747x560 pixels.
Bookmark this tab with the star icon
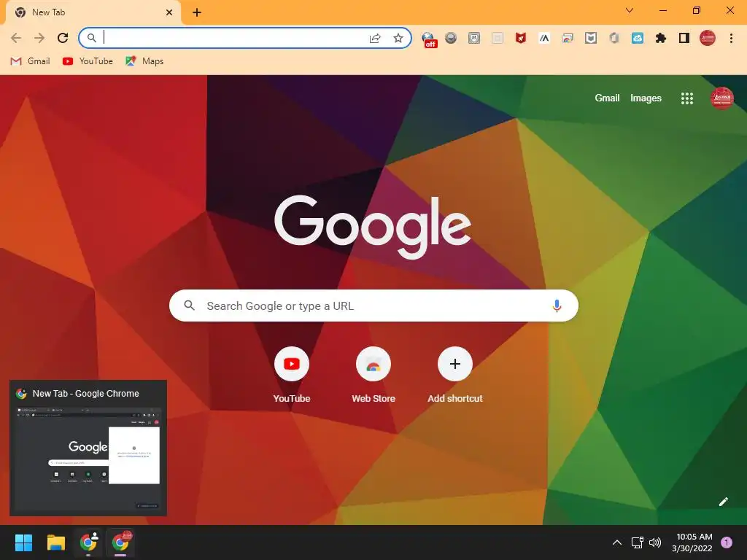(x=398, y=38)
